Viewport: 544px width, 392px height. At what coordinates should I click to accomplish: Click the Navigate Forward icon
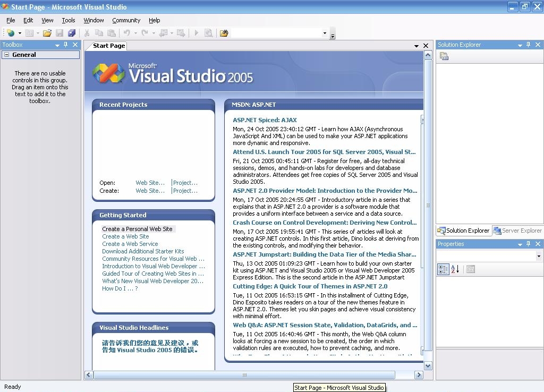pos(181,33)
